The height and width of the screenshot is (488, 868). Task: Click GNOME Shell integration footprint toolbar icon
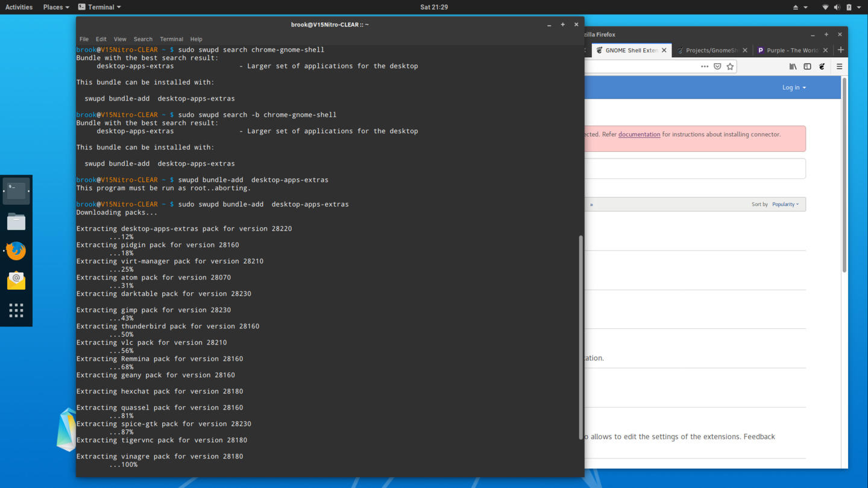[x=822, y=66]
